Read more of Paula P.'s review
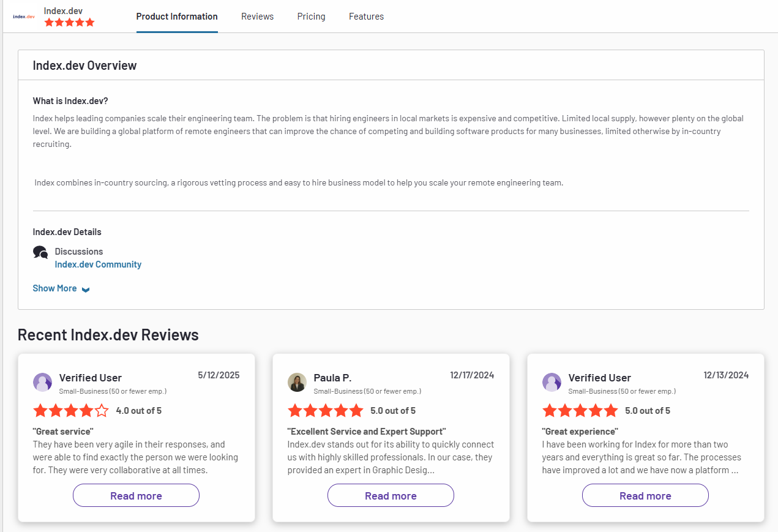The height and width of the screenshot is (532, 778). tap(391, 495)
